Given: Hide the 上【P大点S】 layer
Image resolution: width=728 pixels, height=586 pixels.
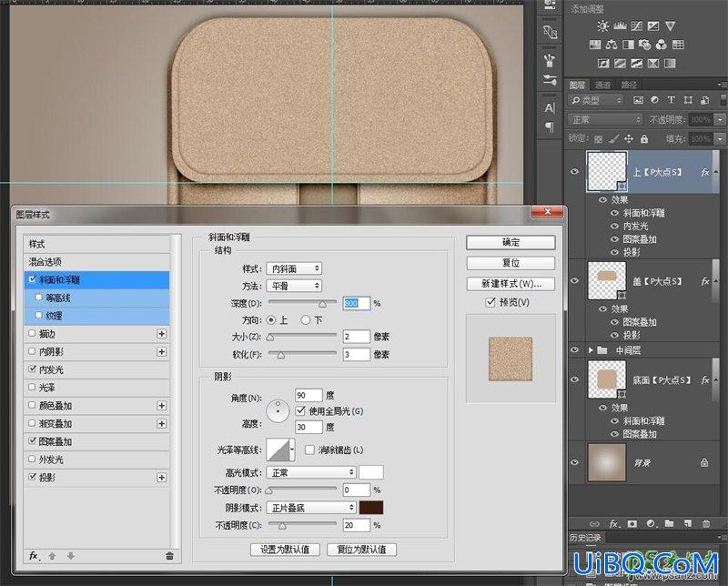Looking at the screenshot, I should point(574,171).
